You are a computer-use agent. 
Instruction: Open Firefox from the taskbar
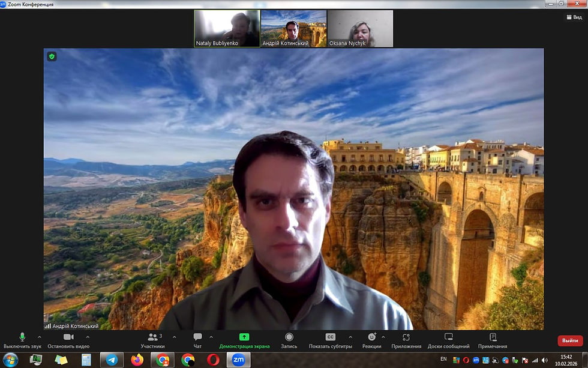pyautogui.click(x=137, y=360)
